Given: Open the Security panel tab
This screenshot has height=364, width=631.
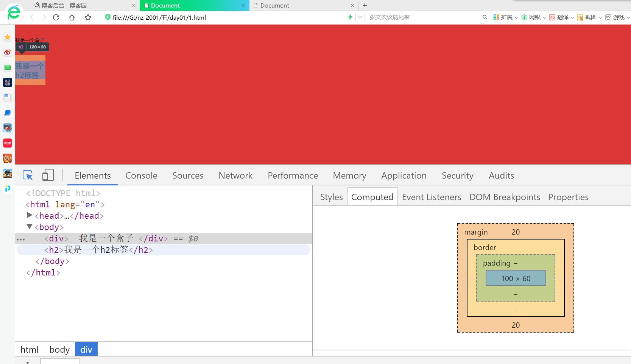Looking at the screenshot, I should click(458, 176).
